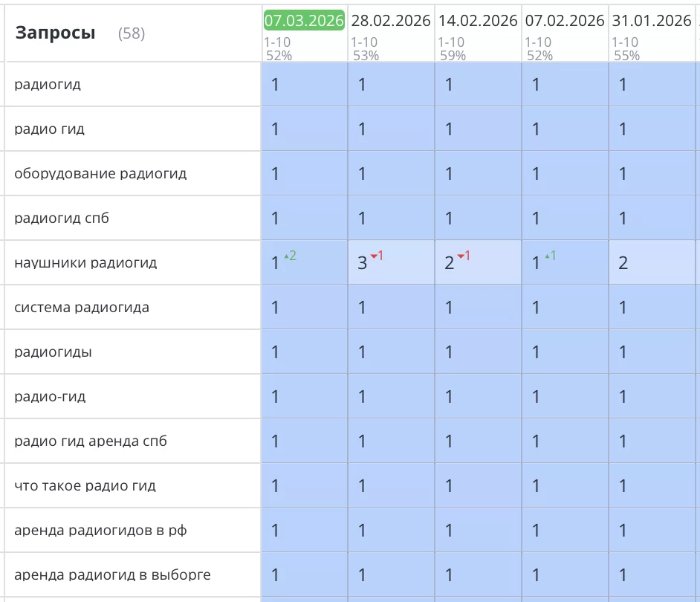Image resolution: width=700 pixels, height=602 pixels.
Task: Select the 14.02.2026 date column header
Action: click(478, 21)
